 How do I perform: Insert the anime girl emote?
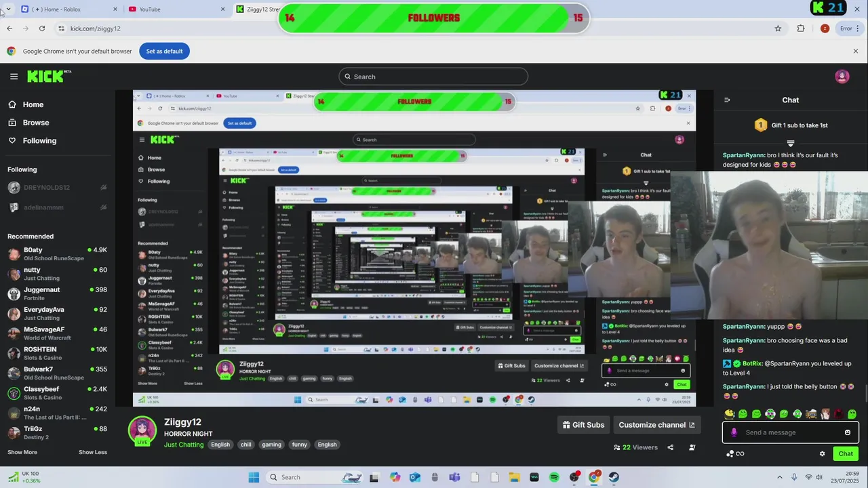(825, 413)
